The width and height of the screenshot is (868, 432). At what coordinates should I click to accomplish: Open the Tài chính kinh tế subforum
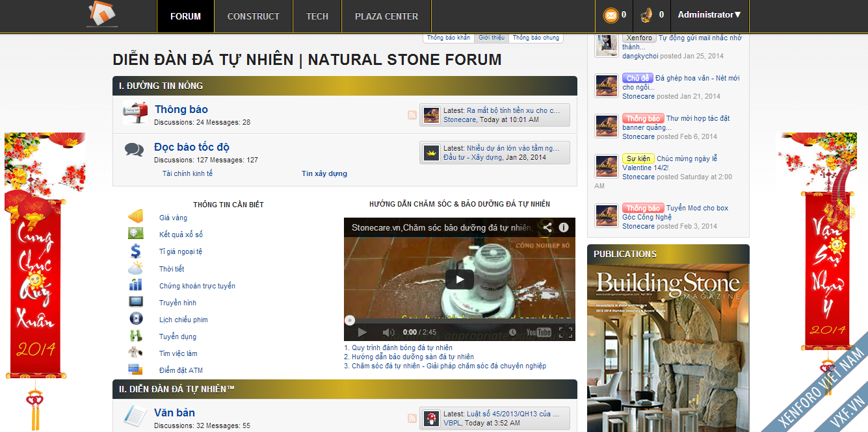pyautogui.click(x=187, y=173)
